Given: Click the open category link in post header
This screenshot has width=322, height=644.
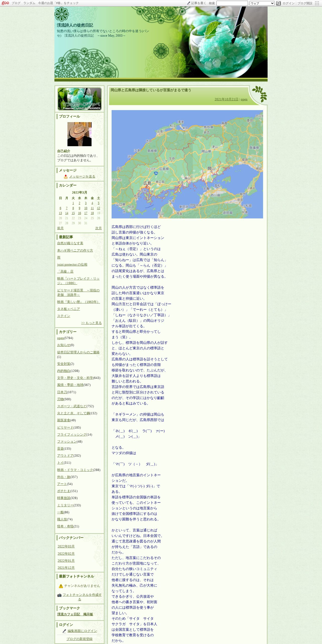Looking at the screenshot, I should [x=244, y=99].
